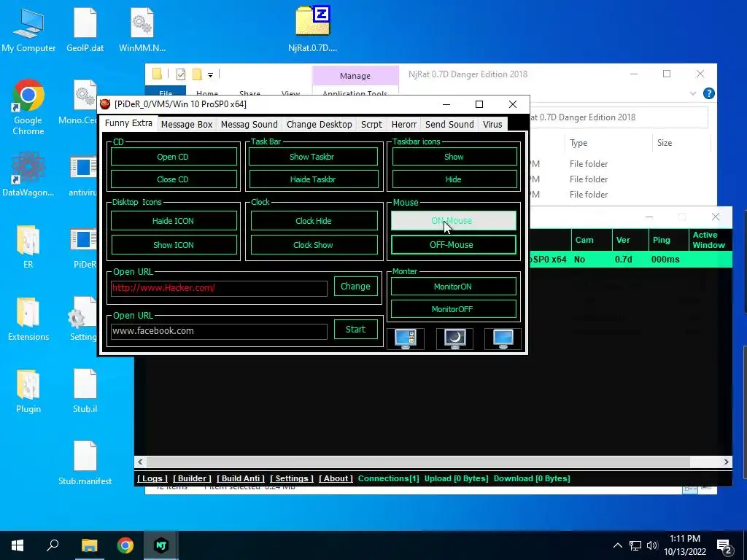Show hidden tray icons chevron
747x560 pixels.
617,545
